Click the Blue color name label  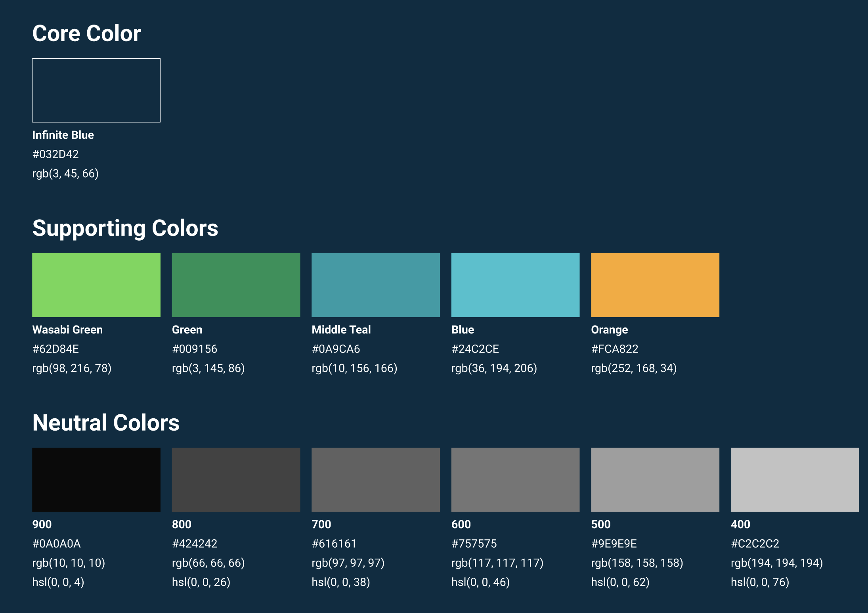(463, 330)
